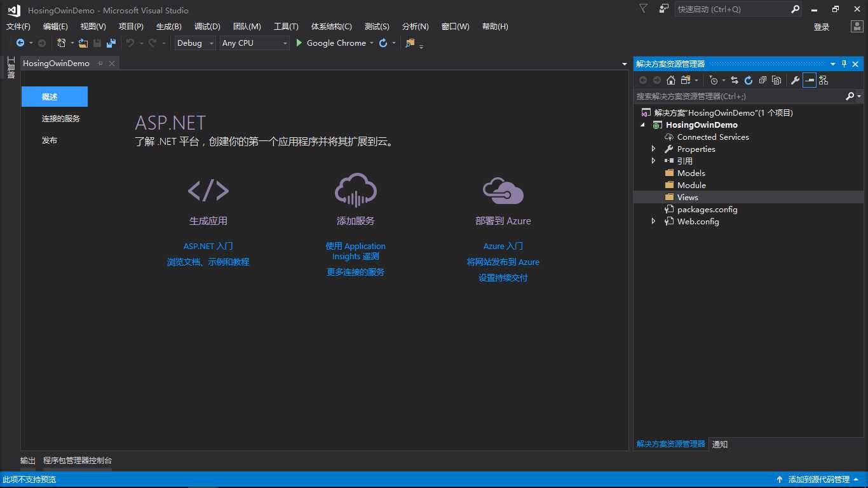Click the pending changes filter clock icon
Image resolution: width=868 pixels, height=488 pixels.
coord(714,80)
